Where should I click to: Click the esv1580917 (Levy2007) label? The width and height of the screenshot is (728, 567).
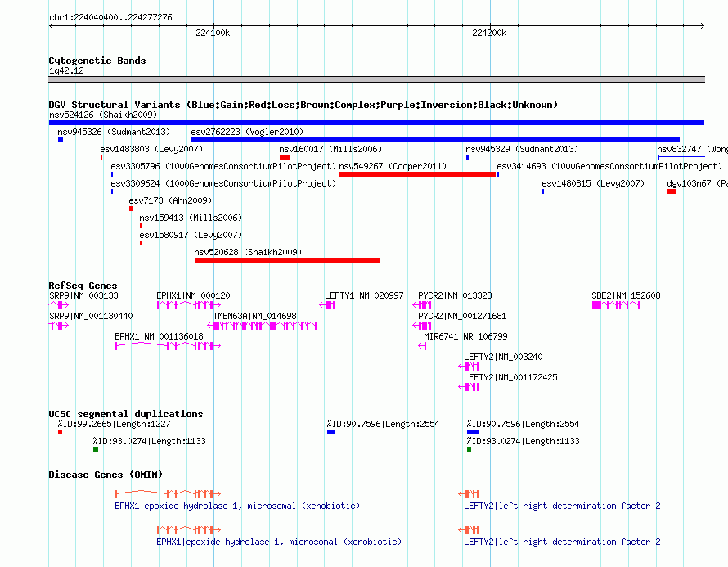[191, 235]
